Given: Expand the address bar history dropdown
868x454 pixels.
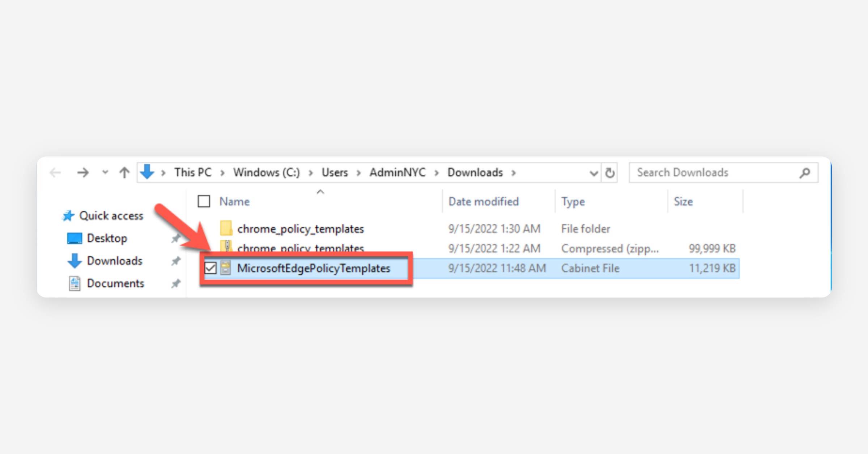Looking at the screenshot, I should pyautogui.click(x=593, y=173).
